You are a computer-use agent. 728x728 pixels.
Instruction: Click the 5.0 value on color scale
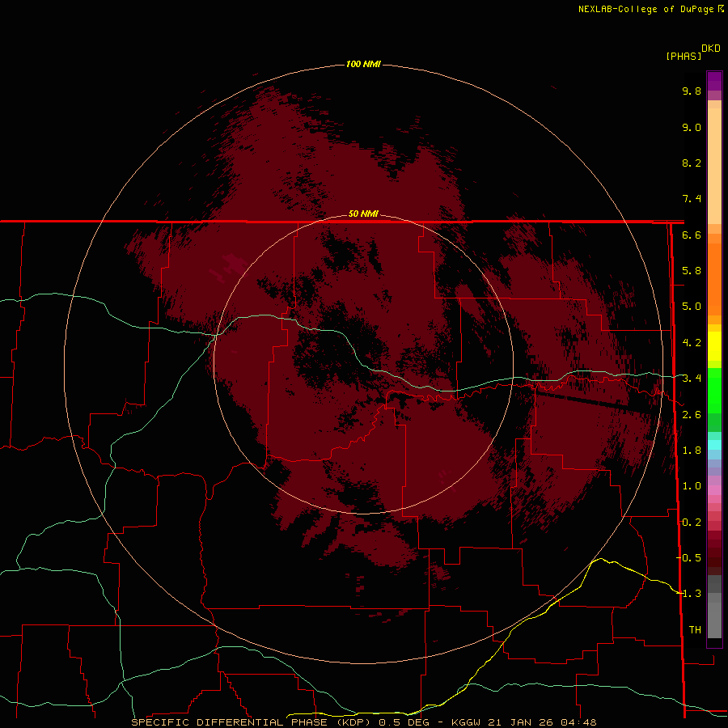pyautogui.click(x=692, y=307)
